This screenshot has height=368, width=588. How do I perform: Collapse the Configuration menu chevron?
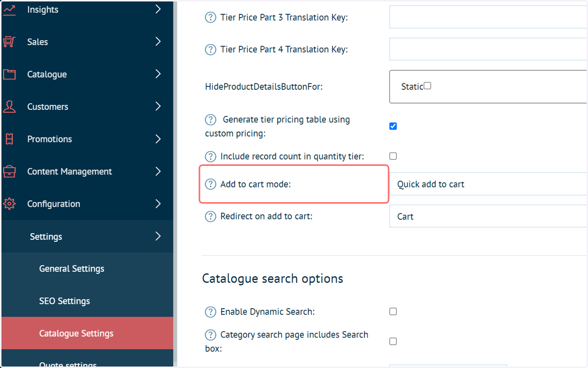coord(158,204)
